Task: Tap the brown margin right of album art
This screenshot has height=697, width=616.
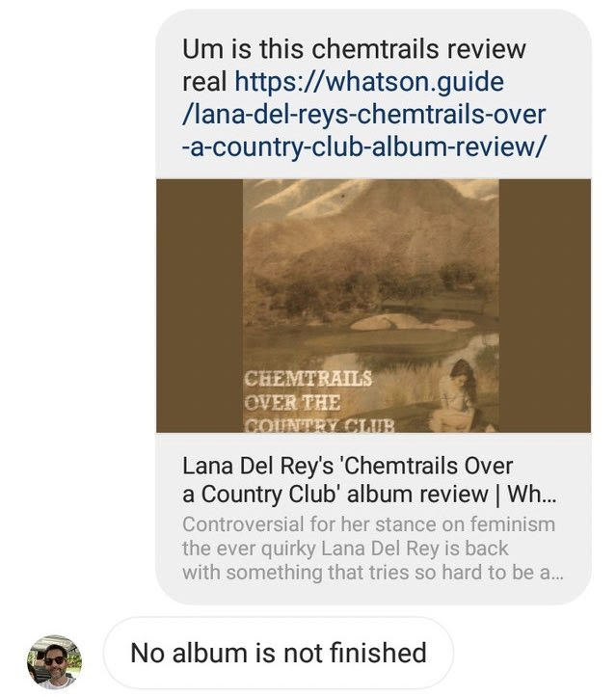Action: tap(545, 306)
